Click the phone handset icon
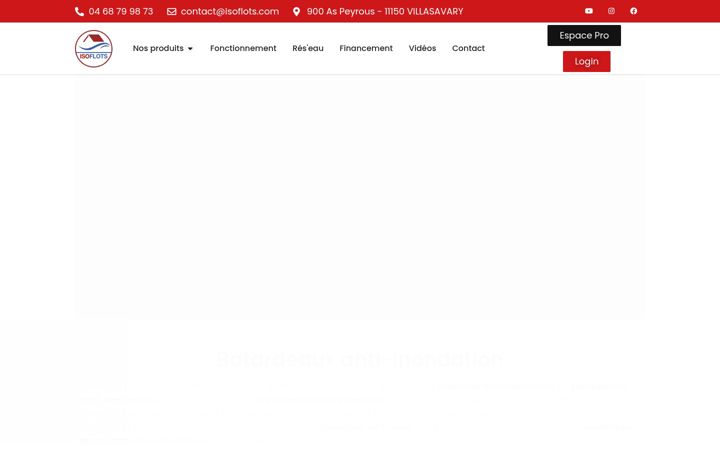Image resolution: width=720 pixels, height=450 pixels. pos(79,11)
